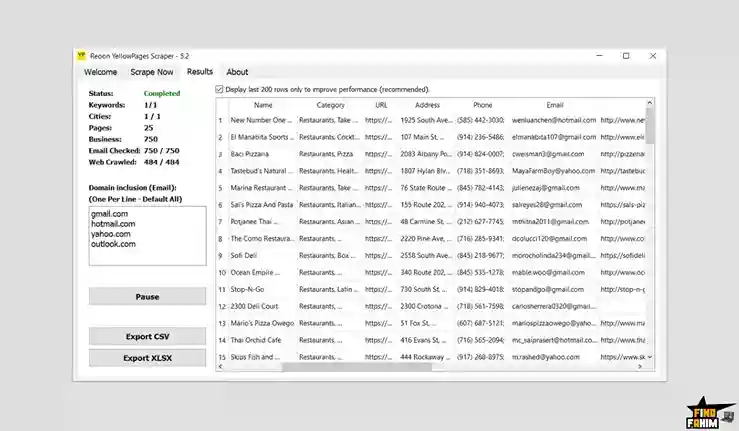The height and width of the screenshot is (431, 739).
Task: Click address '1925 South Ave' cell
Action: (x=427, y=120)
